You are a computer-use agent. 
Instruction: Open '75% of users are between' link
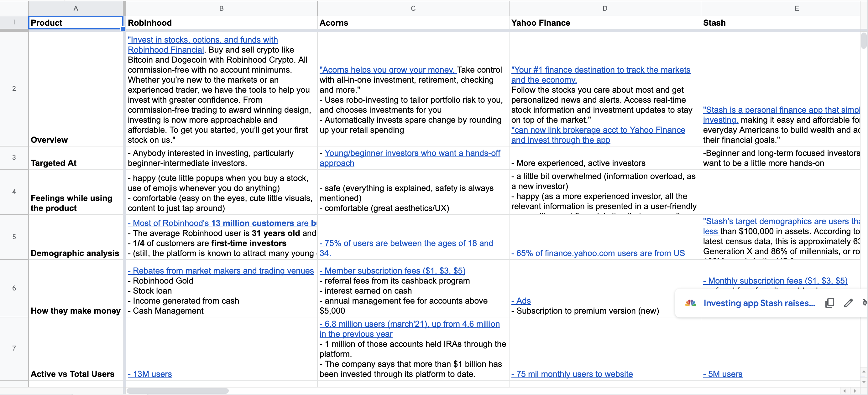point(406,248)
